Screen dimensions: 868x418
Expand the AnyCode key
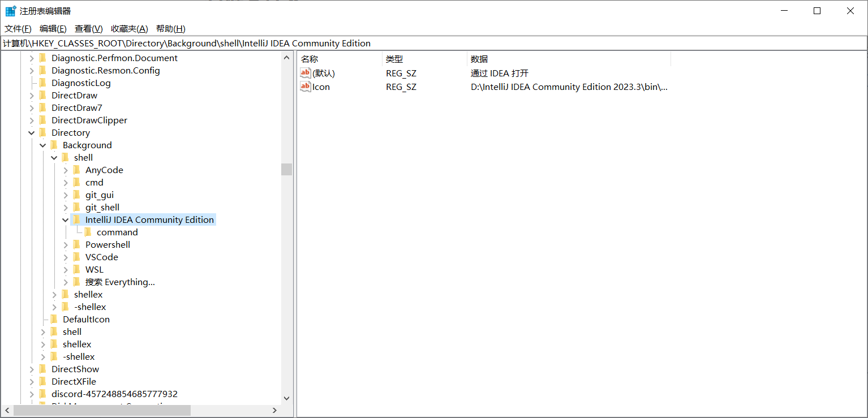pyautogui.click(x=66, y=170)
